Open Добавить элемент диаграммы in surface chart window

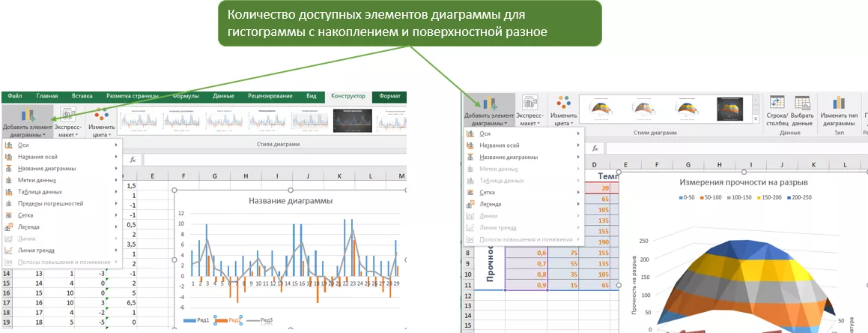pos(489,110)
